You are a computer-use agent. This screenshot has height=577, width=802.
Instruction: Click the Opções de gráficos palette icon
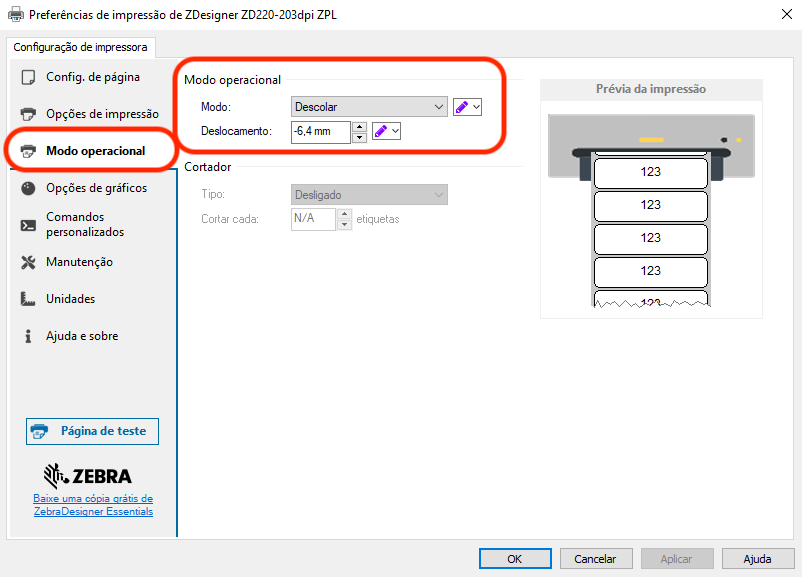tap(28, 188)
